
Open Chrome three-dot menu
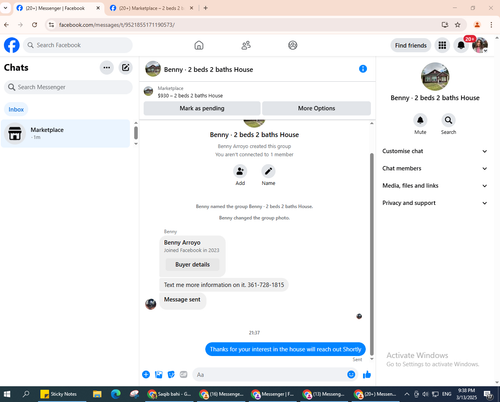[491, 25]
